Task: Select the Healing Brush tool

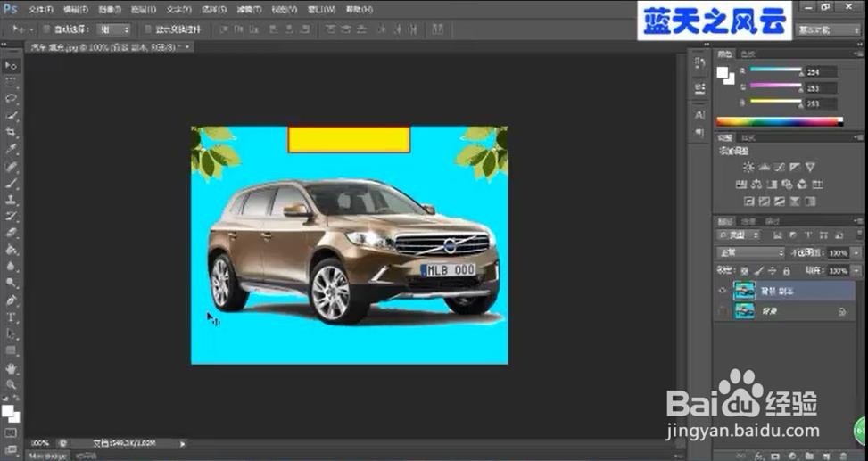Action: tap(11, 166)
